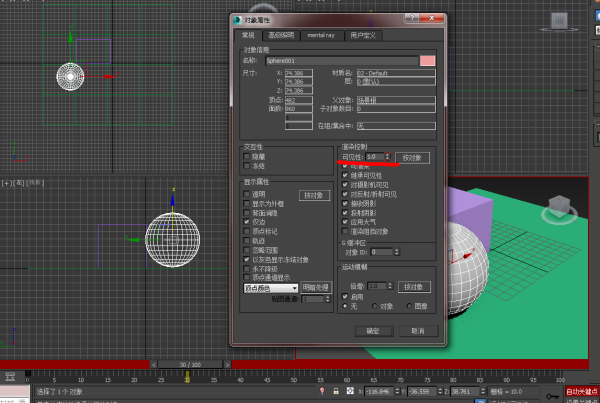Image resolution: width=600 pixels, height=403 pixels.
Task: Uncheck the 仅边 edges only checkbox
Action: click(x=246, y=222)
